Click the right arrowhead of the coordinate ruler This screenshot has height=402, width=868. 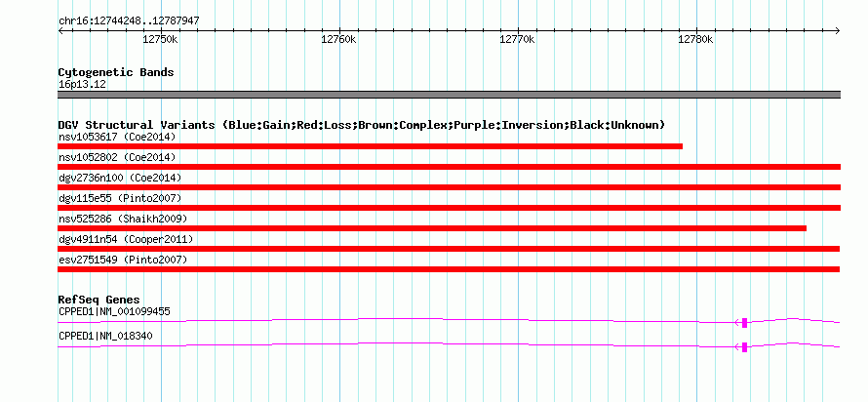838,31
